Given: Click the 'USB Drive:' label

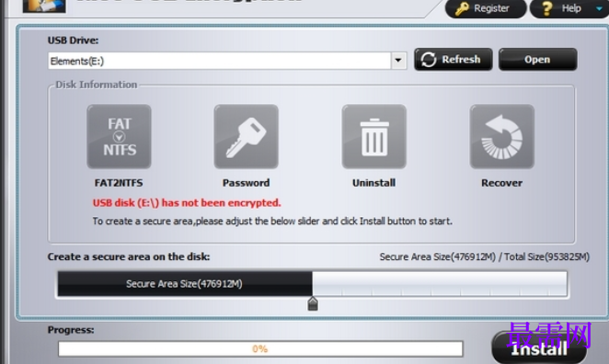Looking at the screenshot, I should (x=73, y=40).
